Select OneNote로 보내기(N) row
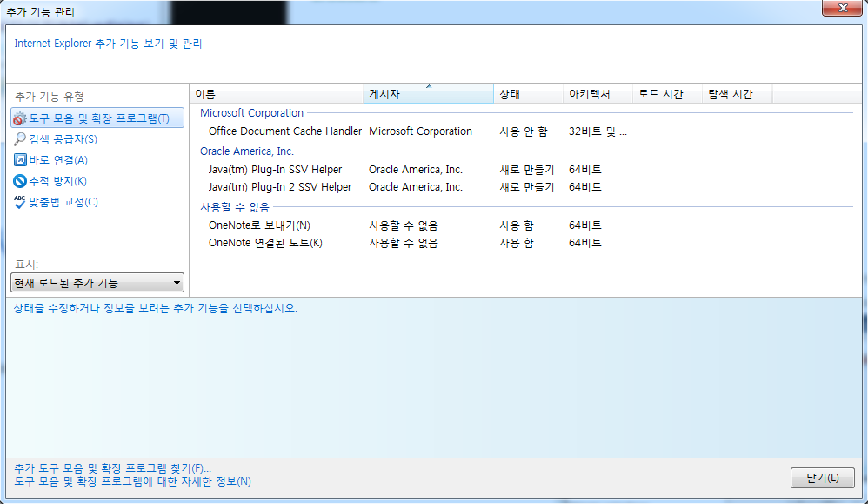Viewport: 868px width, 504px height. 524,225
